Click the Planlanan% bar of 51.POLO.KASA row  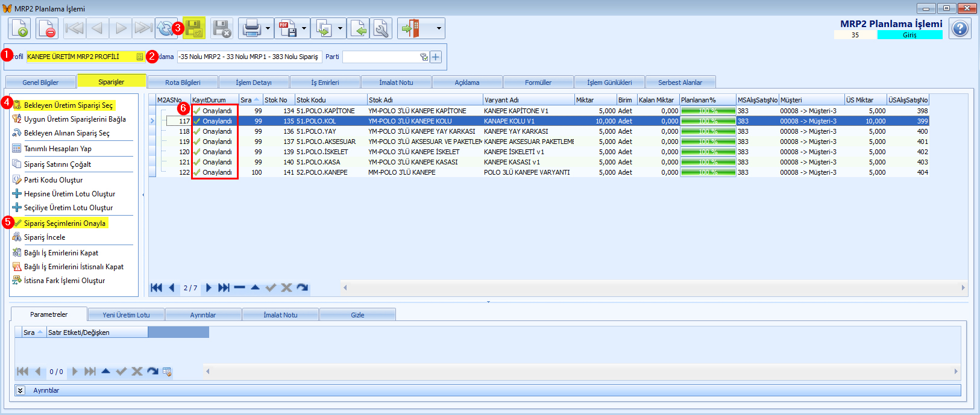point(708,162)
